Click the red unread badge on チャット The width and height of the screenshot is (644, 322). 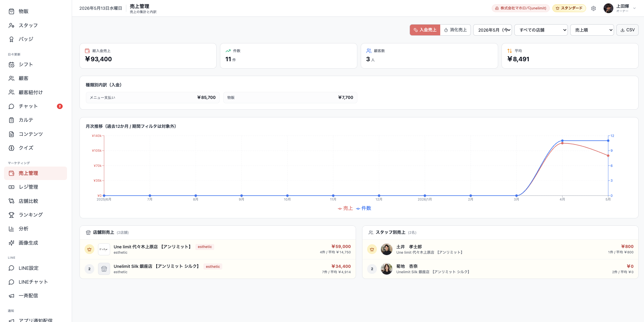pos(60,106)
